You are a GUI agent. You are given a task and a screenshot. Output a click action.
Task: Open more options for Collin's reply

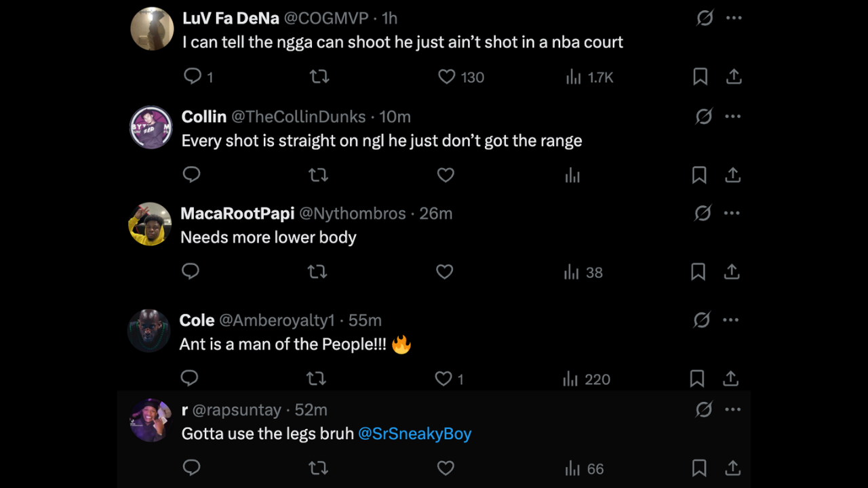(733, 116)
